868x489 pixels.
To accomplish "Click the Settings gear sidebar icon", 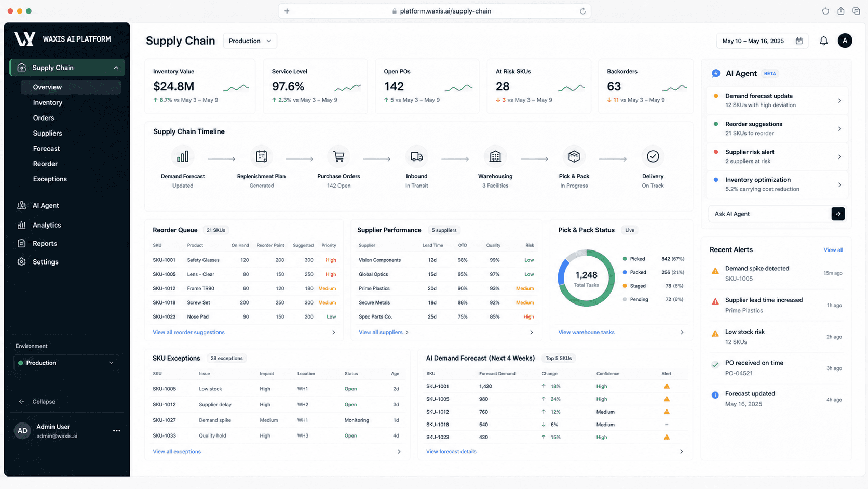I will point(21,262).
